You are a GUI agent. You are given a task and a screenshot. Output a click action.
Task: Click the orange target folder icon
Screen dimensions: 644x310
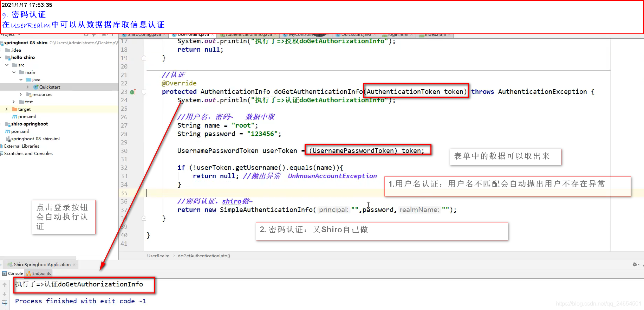coord(14,109)
